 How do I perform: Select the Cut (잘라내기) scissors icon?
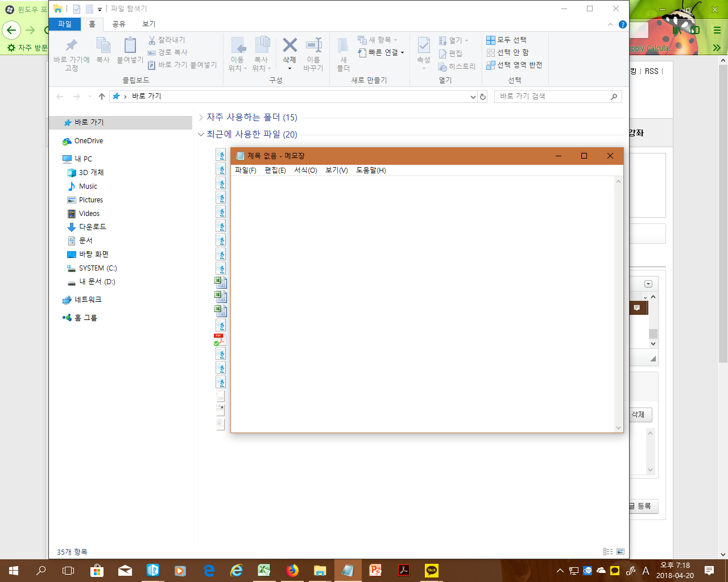coord(152,40)
